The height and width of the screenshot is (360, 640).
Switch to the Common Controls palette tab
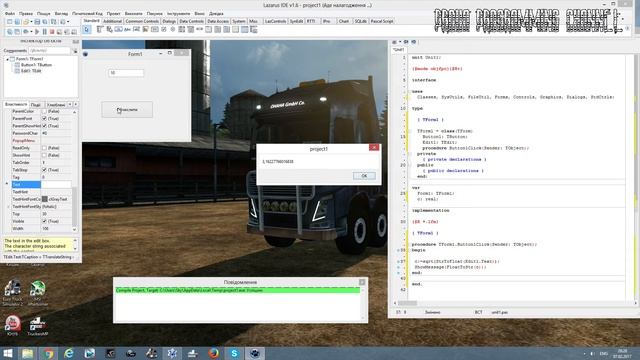(142, 21)
